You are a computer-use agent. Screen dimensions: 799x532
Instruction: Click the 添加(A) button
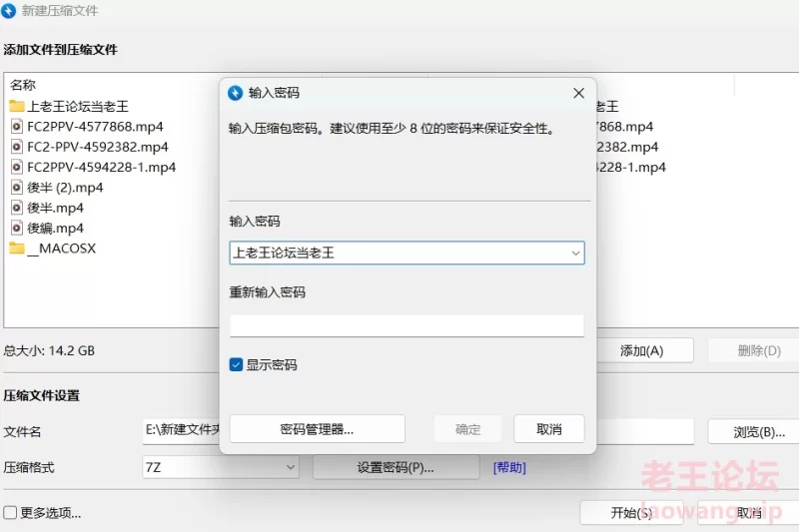coord(644,350)
